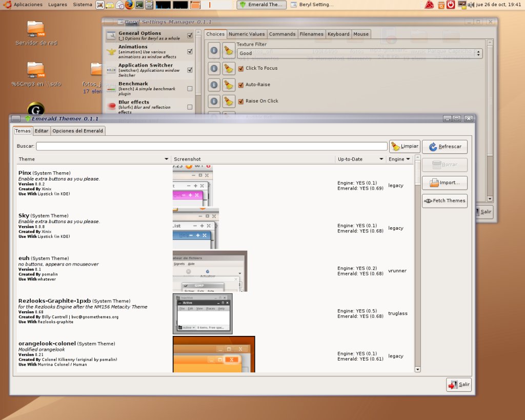Open the Keyboard tab in Beryl
This screenshot has height=420, width=525.
tap(338, 34)
